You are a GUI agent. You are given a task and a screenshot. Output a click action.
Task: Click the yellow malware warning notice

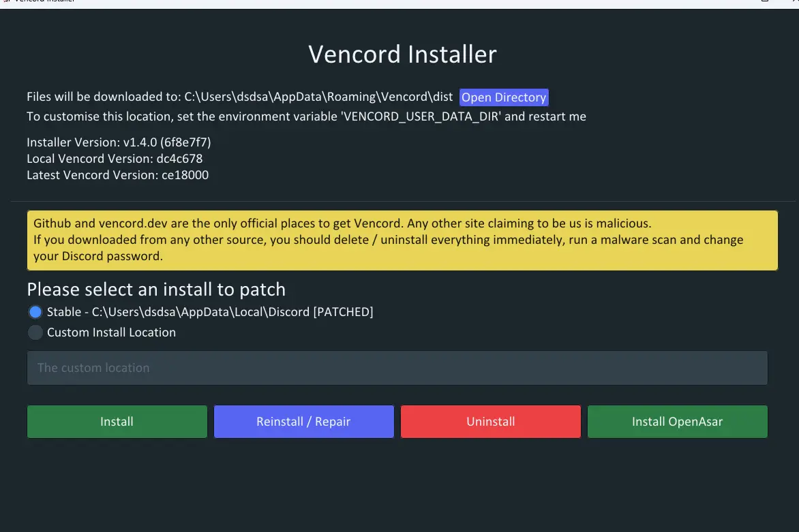(x=402, y=240)
